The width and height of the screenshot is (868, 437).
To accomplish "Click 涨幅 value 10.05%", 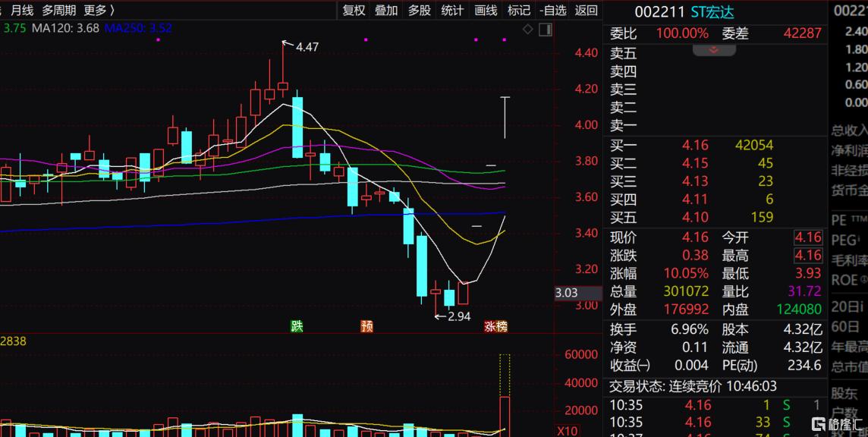I will (687, 274).
